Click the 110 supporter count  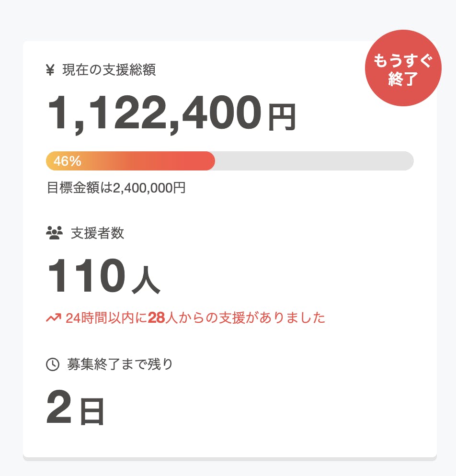tap(86, 276)
